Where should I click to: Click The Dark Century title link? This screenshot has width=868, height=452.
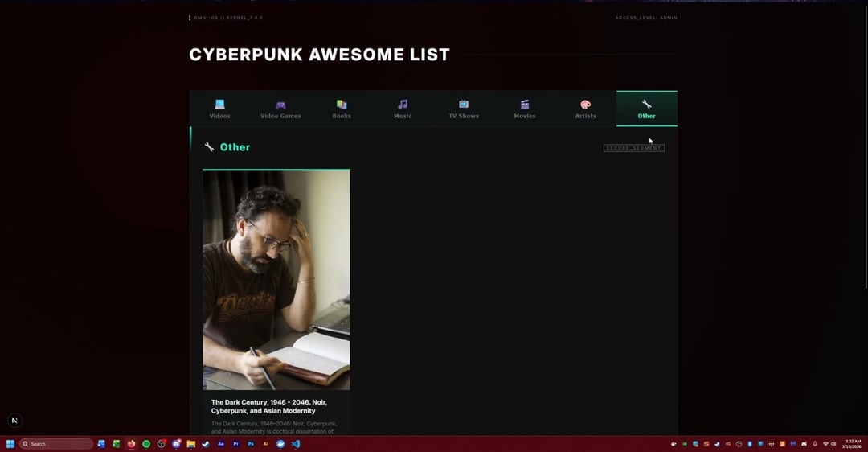pyautogui.click(x=268, y=406)
